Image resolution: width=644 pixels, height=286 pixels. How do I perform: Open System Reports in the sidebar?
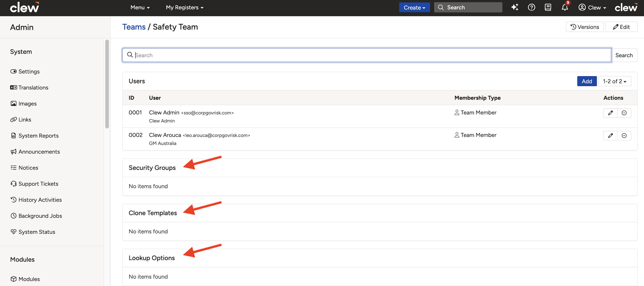point(35,135)
